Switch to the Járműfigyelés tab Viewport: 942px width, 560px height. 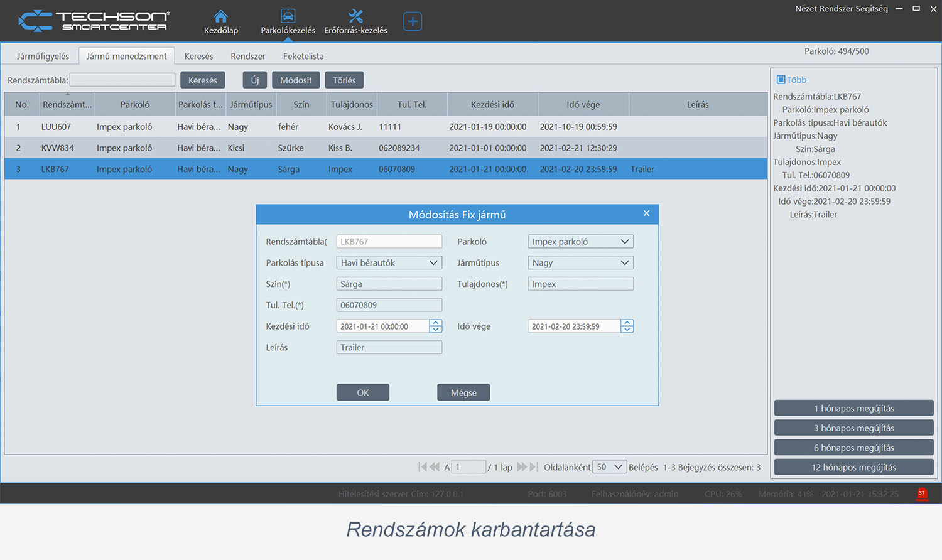[43, 56]
